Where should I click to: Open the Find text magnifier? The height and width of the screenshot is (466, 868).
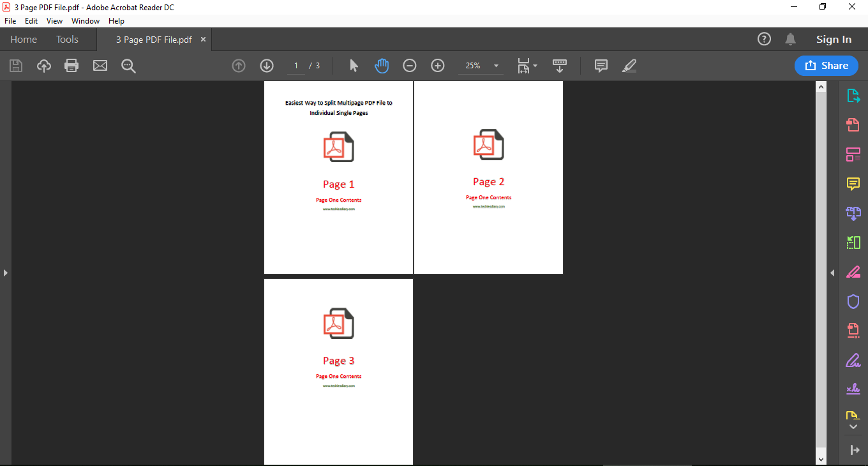point(129,66)
